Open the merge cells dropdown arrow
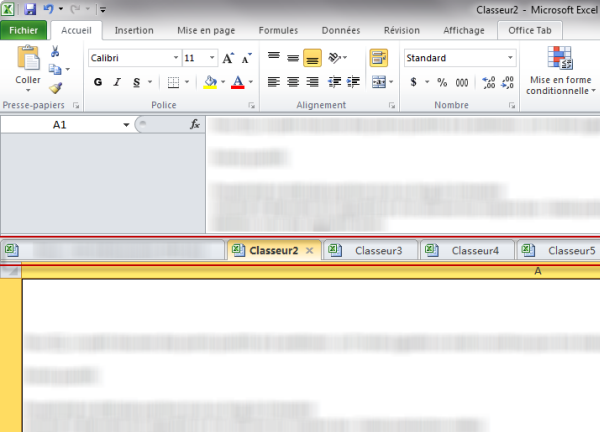600x432 pixels. [x=391, y=82]
